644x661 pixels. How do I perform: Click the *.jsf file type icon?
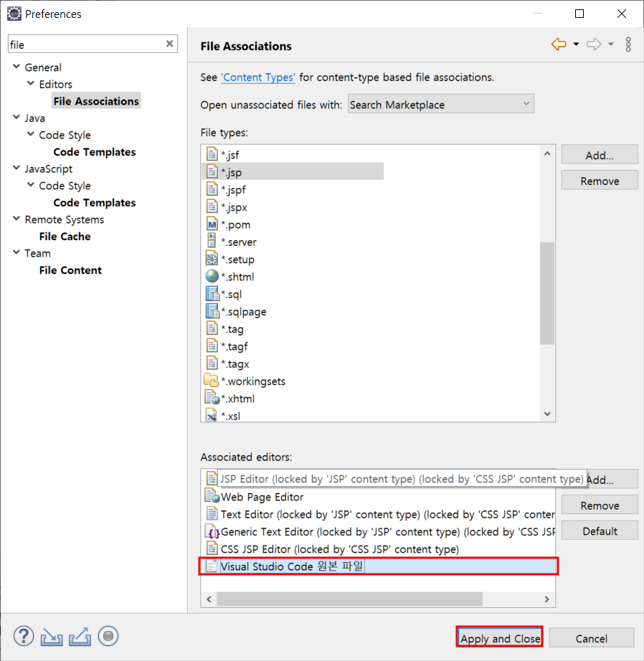point(212,154)
